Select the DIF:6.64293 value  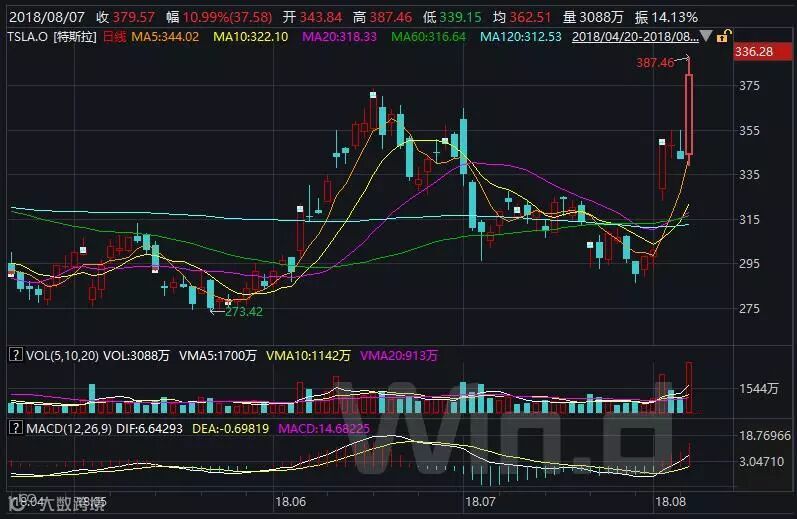coord(149,429)
